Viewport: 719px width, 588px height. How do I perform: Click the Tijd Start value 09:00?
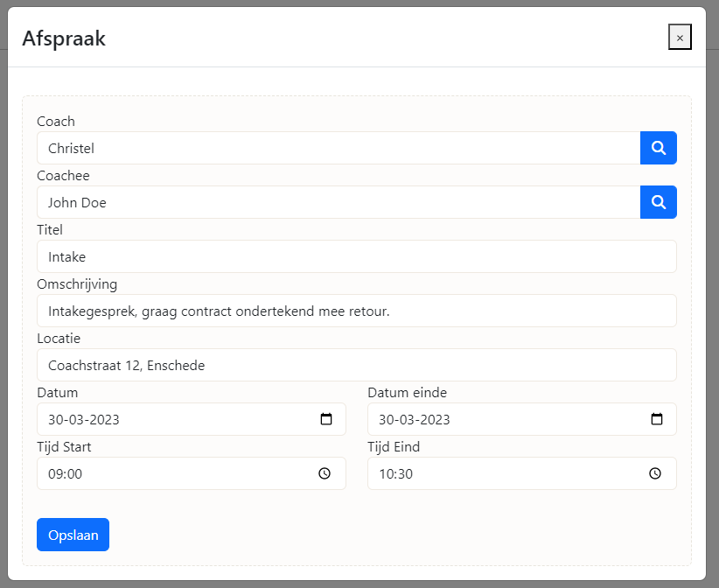[x=65, y=473]
